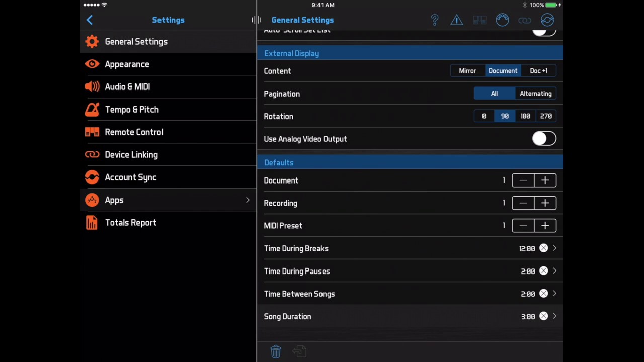Open Appearance settings
The width and height of the screenshot is (644, 362).
tap(169, 64)
